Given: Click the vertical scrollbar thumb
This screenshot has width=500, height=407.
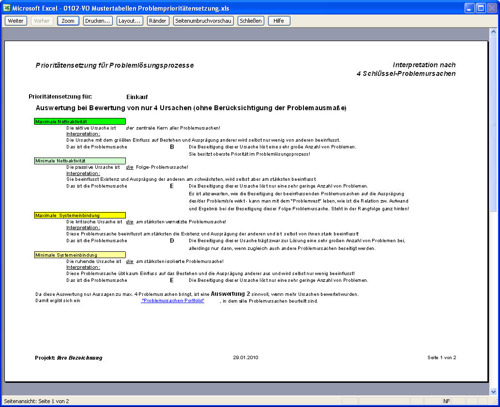Looking at the screenshot, I should click(493, 123).
